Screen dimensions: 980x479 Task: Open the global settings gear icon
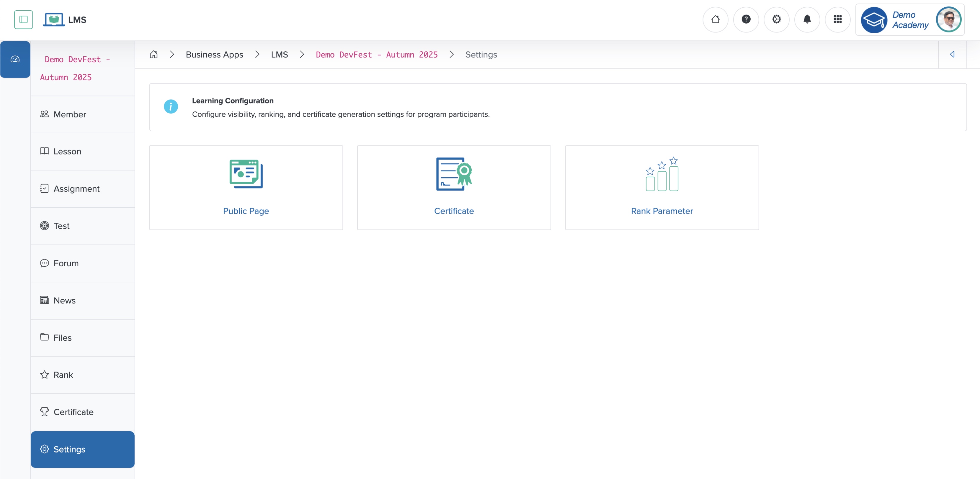776,19
